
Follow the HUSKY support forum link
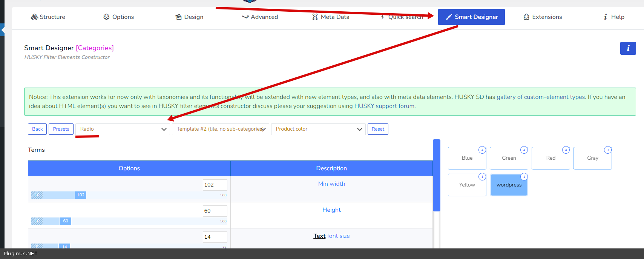[x=384, y=106]
